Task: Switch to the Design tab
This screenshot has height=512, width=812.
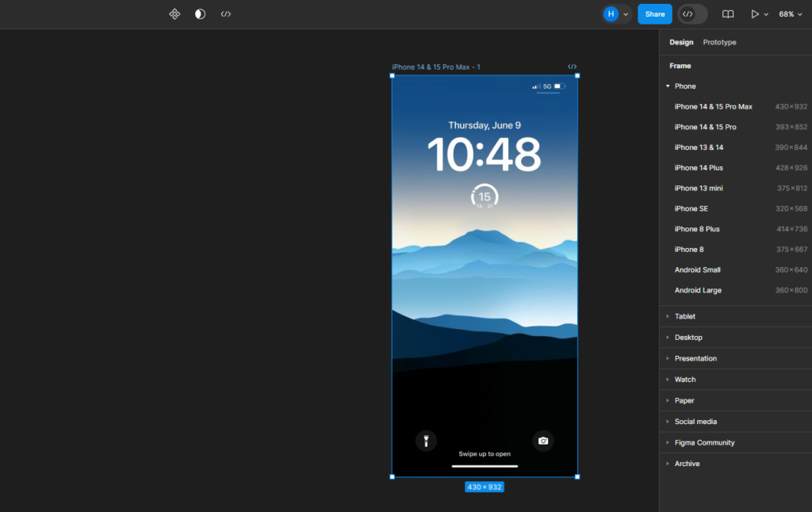Action: (x=681, y=43)
